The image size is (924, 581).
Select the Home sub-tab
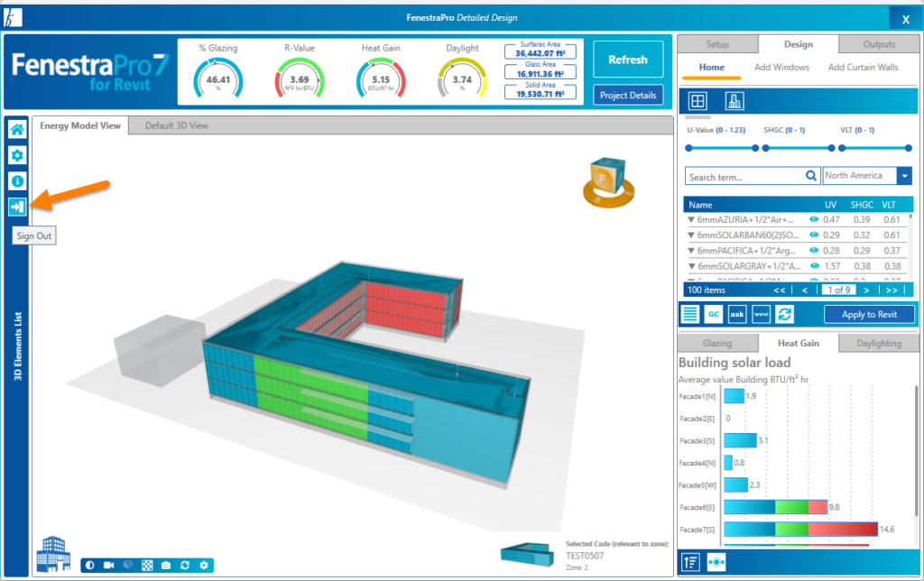tap(711, 67)
